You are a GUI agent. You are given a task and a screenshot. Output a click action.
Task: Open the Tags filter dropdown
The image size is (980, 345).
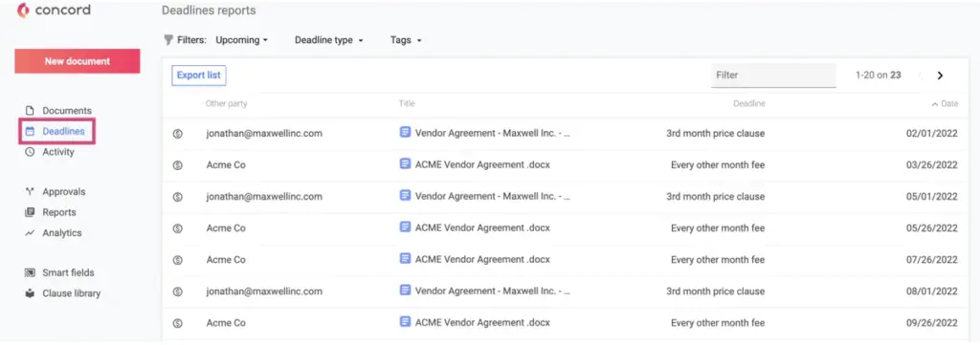(406, 40)
